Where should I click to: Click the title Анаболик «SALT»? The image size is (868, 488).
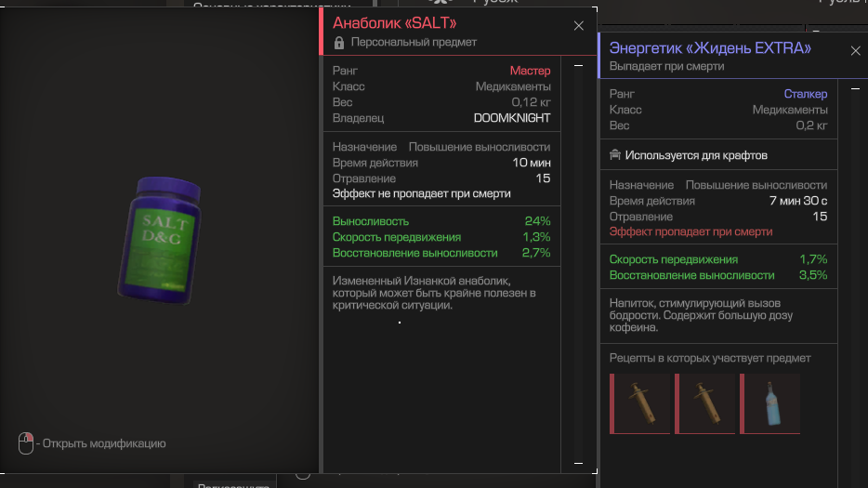[x=395, y=23]
